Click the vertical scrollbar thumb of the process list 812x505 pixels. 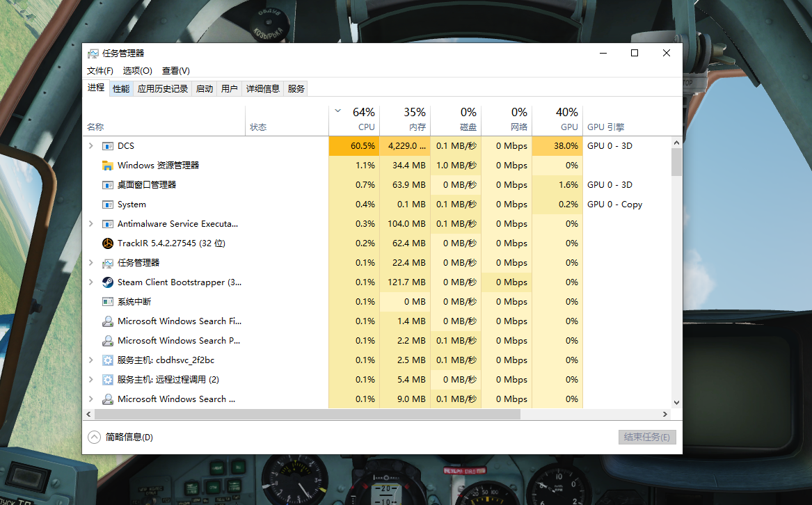(x=676, y=162)
